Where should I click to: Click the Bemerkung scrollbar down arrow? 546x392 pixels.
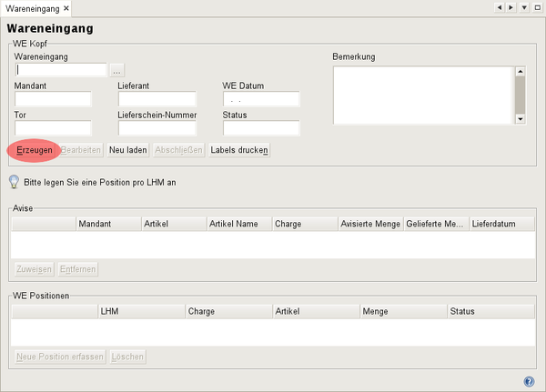[x=521, y=119]
